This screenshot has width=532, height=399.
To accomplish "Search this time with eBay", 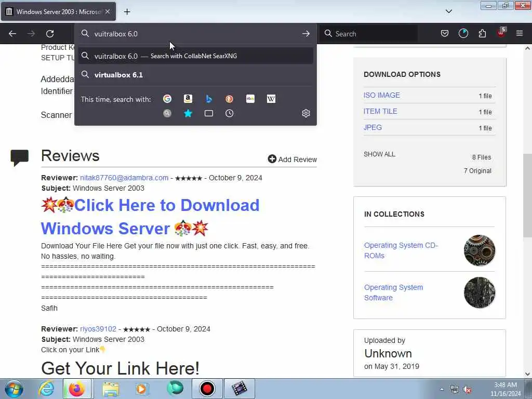I will pyautogui.click(x=250, y=99).
